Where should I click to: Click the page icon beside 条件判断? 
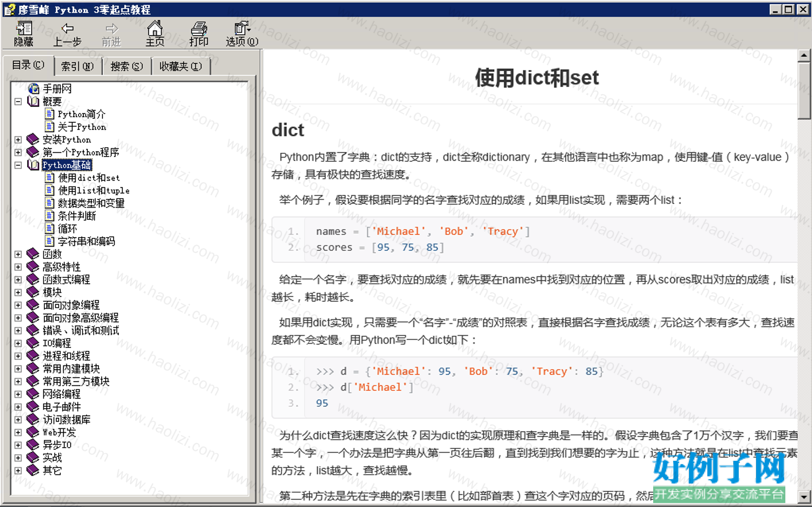pyautogui.click(x=50, y=216)
